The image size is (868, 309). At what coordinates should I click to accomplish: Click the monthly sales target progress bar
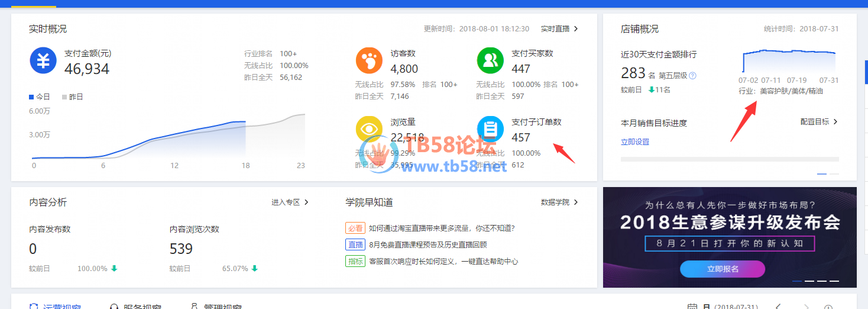coord(730,159)
